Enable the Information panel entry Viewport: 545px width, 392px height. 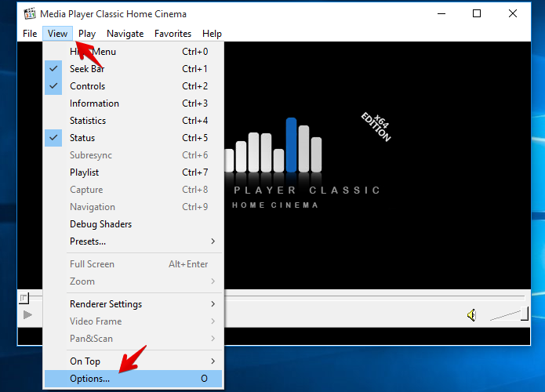click(133, 103)
